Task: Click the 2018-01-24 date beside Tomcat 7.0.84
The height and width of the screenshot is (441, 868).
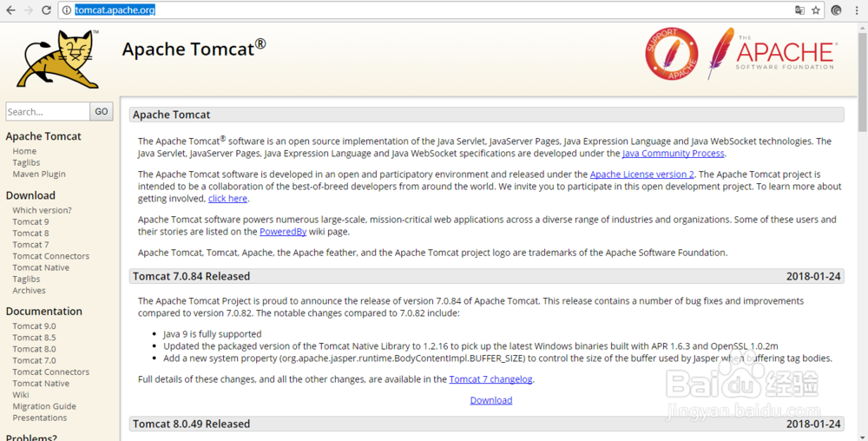Action: click(x=813, y=276)
